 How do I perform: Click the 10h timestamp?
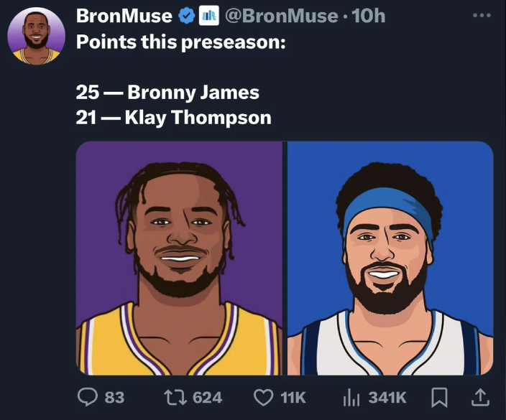(x=369, y=16)
